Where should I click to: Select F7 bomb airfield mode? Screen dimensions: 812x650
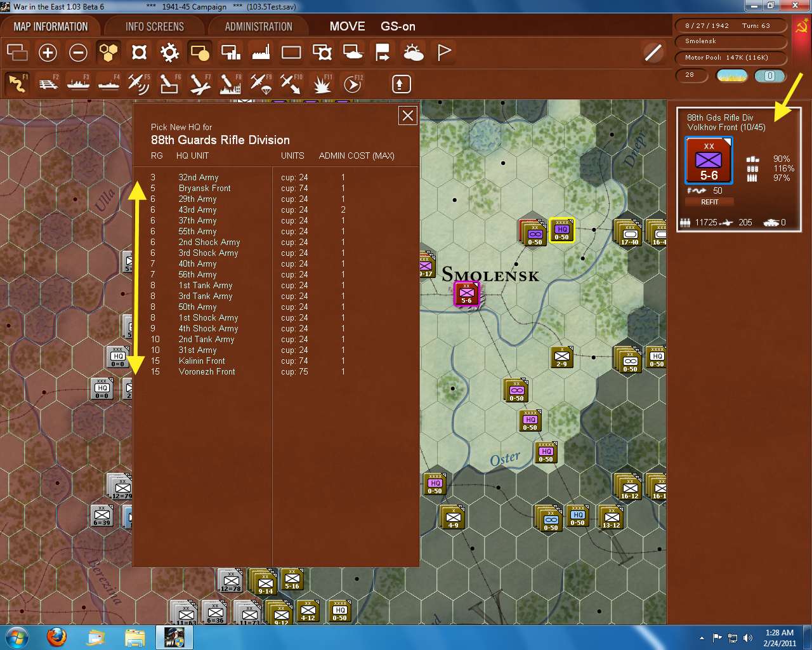(x=200, y=84)
